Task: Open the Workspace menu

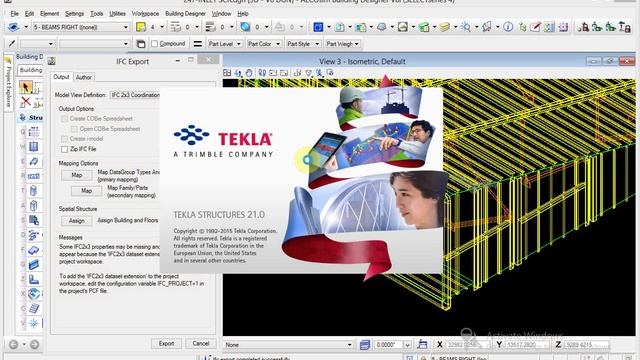Action: (145, 13)
